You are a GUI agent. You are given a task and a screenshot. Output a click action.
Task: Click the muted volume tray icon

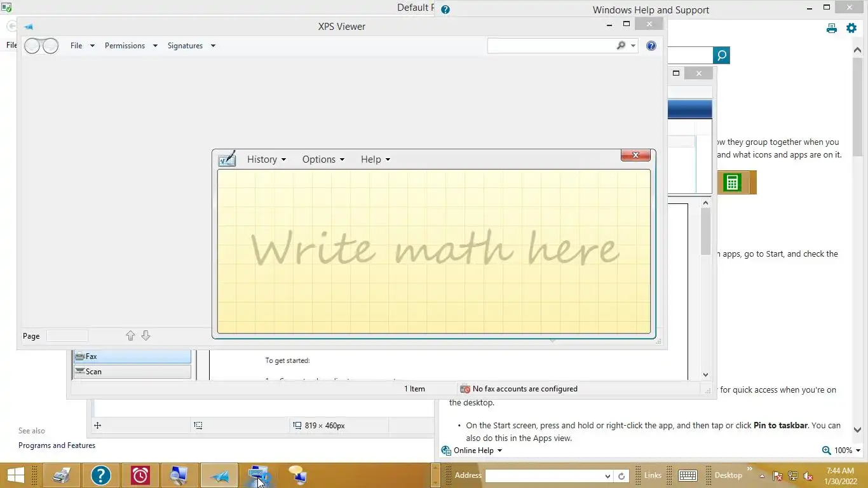[x=808, y=476]
